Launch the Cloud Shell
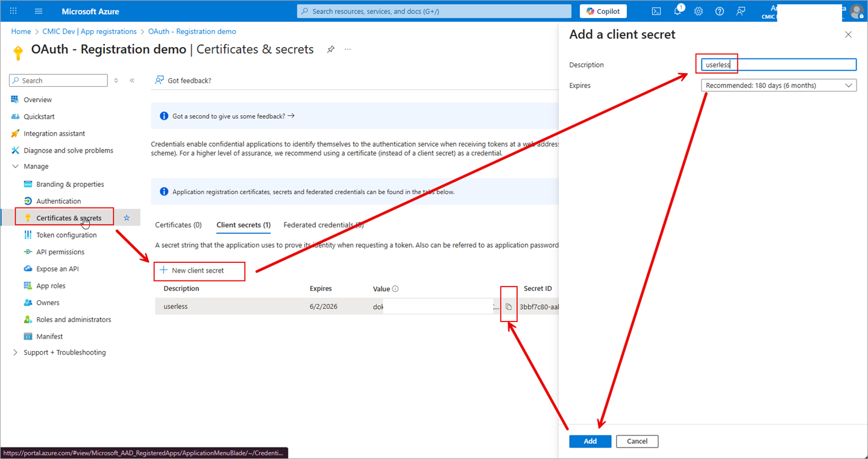This screenshot has width=868, height=459. 656,11
